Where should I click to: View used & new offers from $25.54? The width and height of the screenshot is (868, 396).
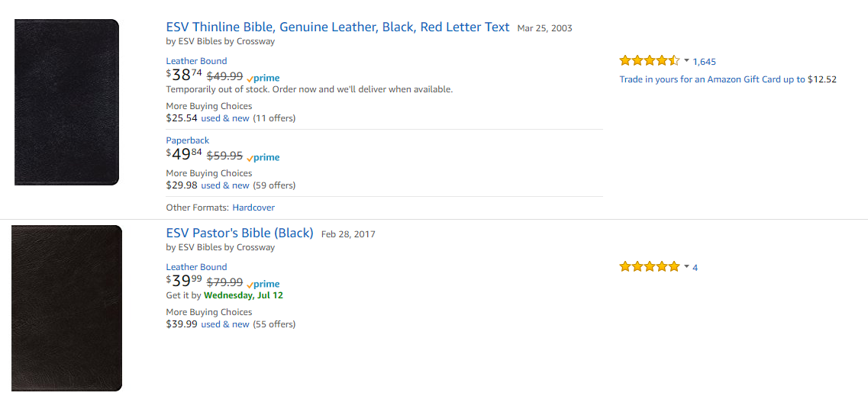tap(225, 118)
